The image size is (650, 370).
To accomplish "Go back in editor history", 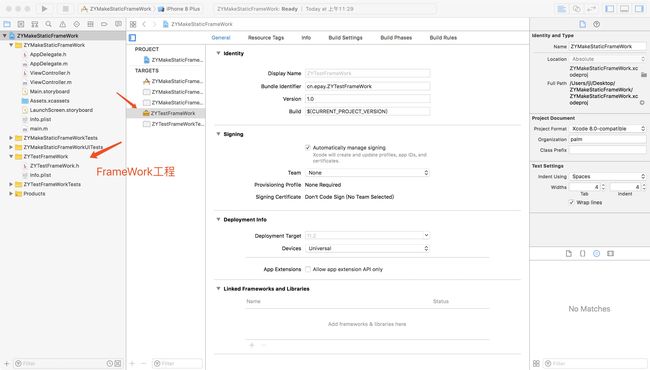I will 144,24.
